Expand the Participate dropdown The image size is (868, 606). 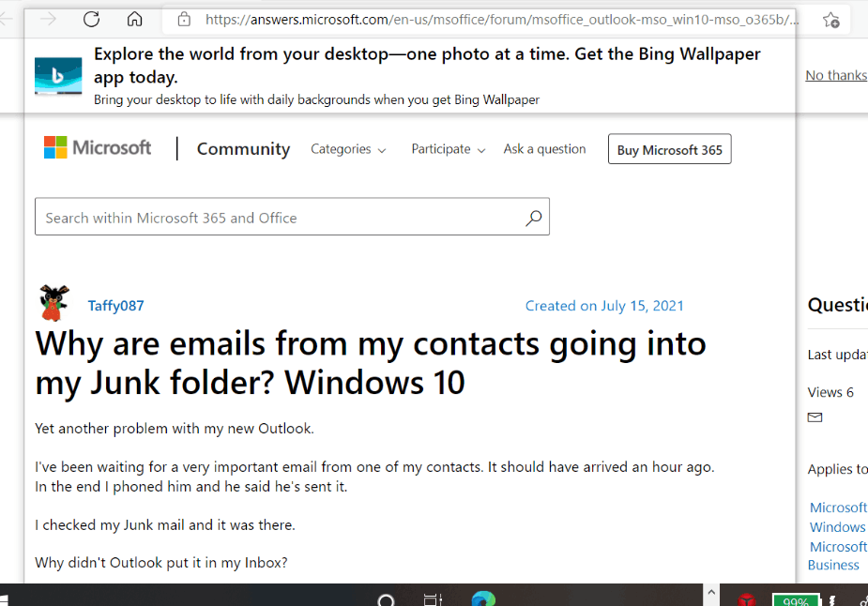pyautogui.click(x=449, y=149)
